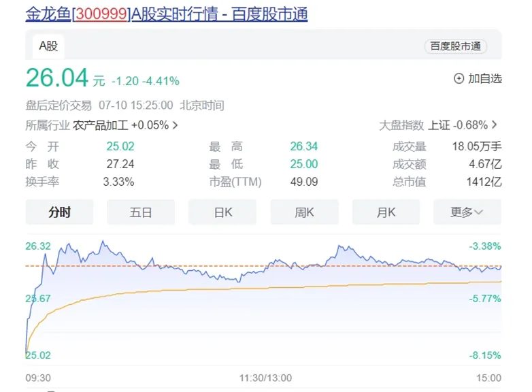Screen dimensions: 532x392
Task: Switch to 月K chart tab
Action: click(x=386, y=212)
